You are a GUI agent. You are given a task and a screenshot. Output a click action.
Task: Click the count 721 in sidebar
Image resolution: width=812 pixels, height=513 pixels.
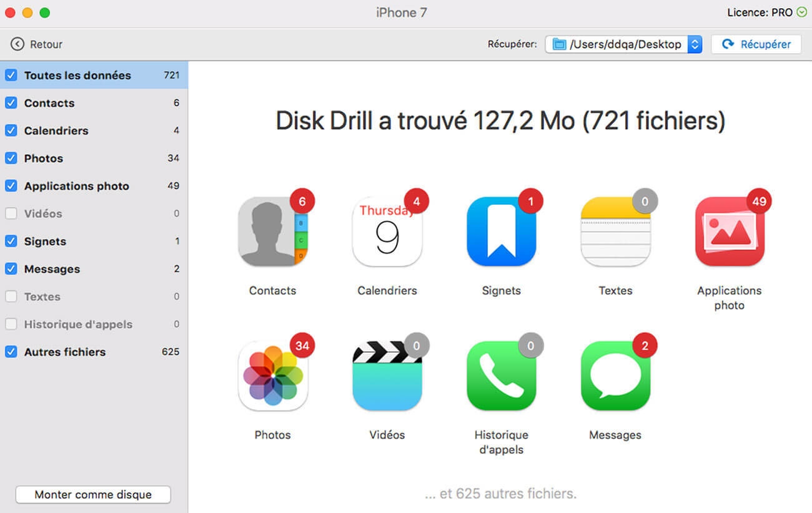click(x=172, y=75)
